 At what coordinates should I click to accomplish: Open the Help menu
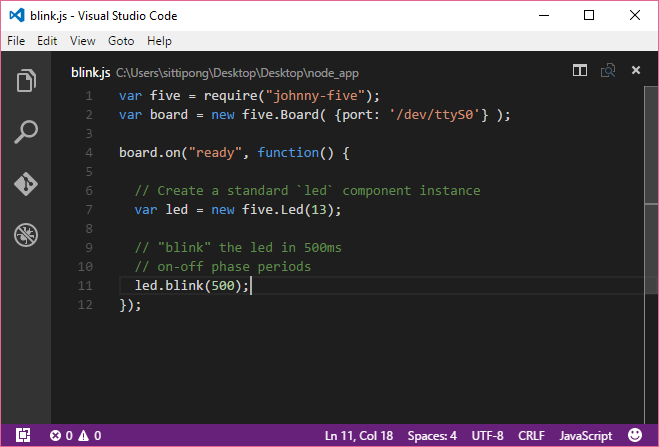click(159, 41)
